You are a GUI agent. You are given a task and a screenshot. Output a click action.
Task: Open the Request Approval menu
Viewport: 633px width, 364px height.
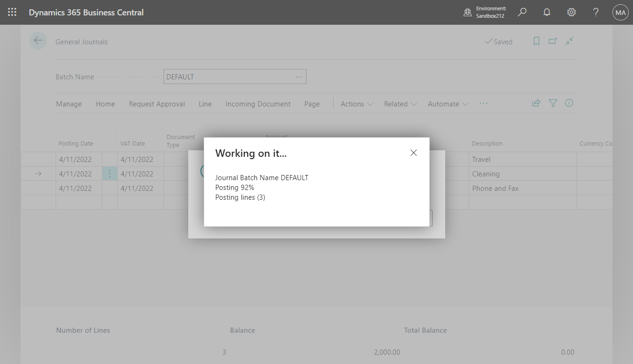156,104
